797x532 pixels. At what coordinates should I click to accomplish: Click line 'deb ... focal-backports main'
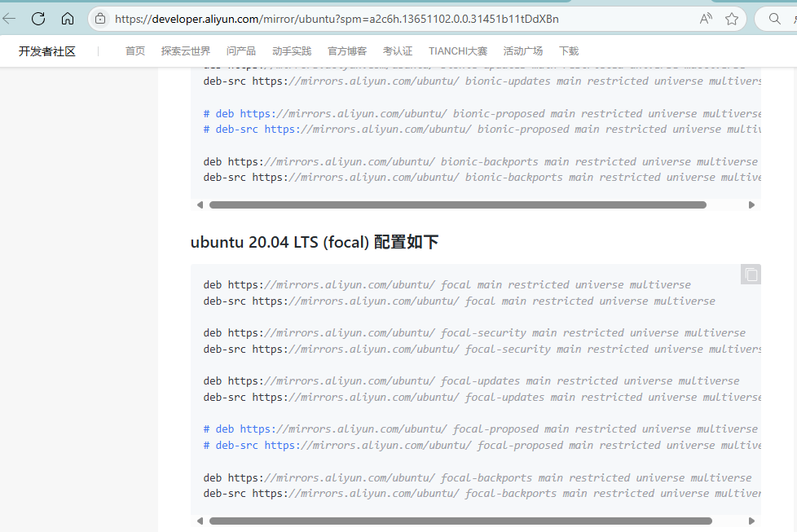(x=478, y=477)
